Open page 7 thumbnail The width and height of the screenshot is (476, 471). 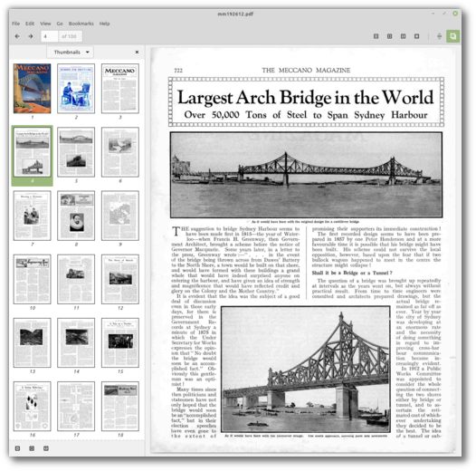click(33, 216)
